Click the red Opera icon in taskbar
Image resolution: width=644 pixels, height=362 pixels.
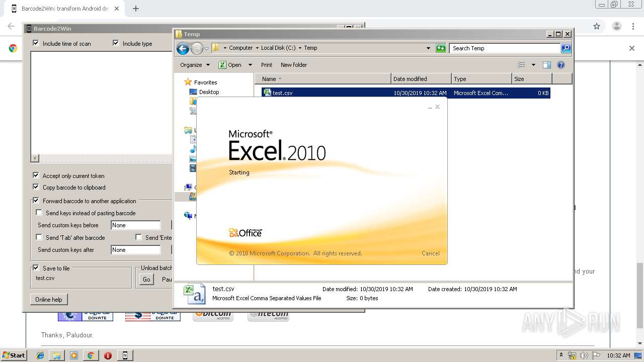click(108, 355)
